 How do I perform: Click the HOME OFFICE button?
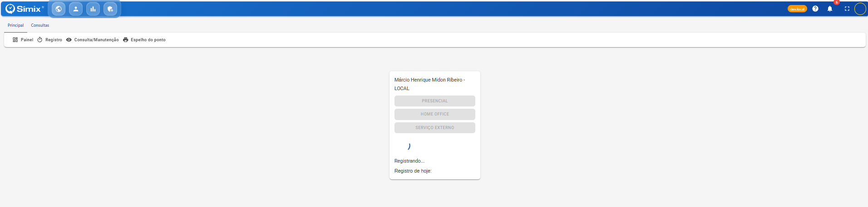tap(435, 114)
